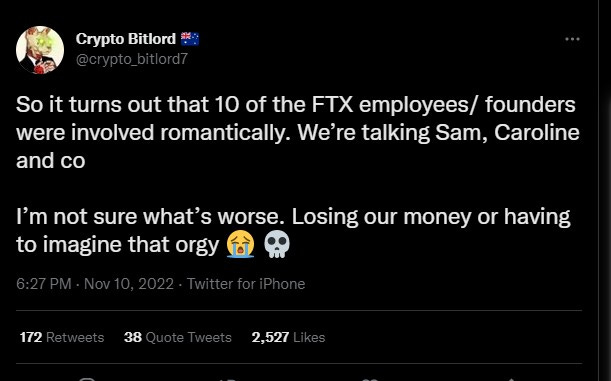Open the Crypto Bitlord display name link
This screenshot has height=381, width=611.
point(125,39)
